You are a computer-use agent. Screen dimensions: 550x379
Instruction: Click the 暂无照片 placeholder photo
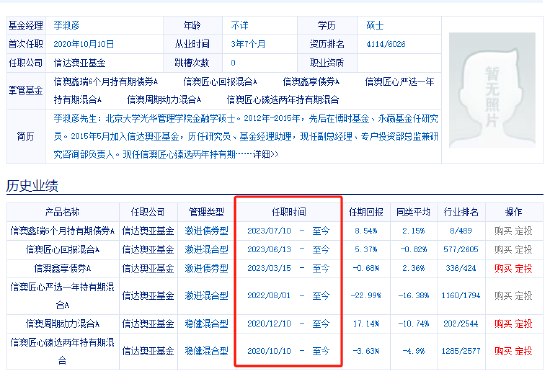point(492,90)
